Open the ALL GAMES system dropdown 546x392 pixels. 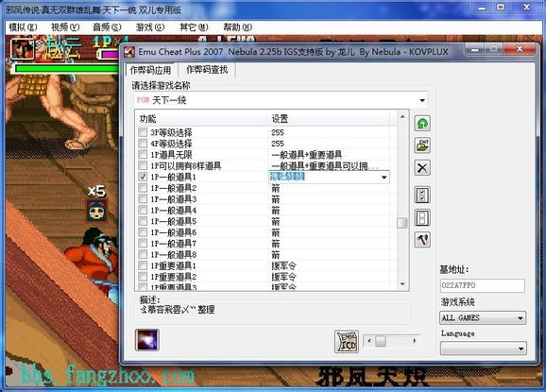(x=483, y=317)
